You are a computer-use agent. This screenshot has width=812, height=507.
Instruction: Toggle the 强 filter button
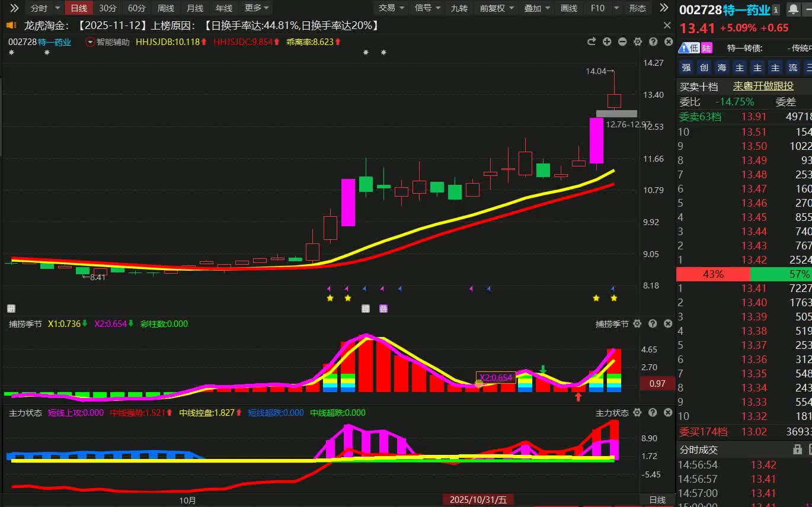tap(686, 68)
